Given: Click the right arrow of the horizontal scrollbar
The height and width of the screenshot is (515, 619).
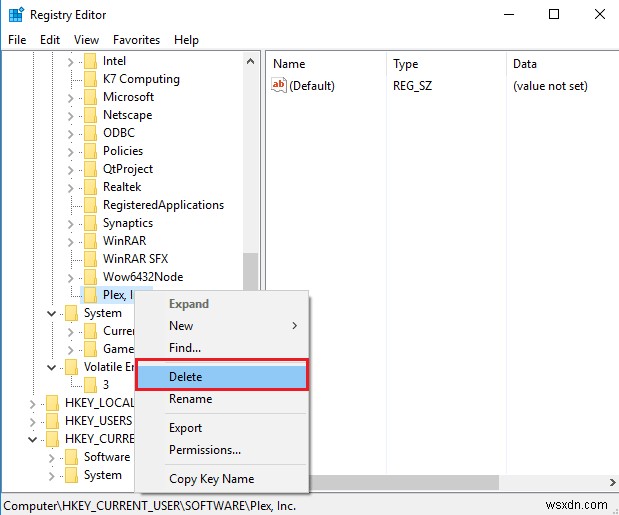Looking at the screenshot, I should pyautogui.click(x=612, y=482).
